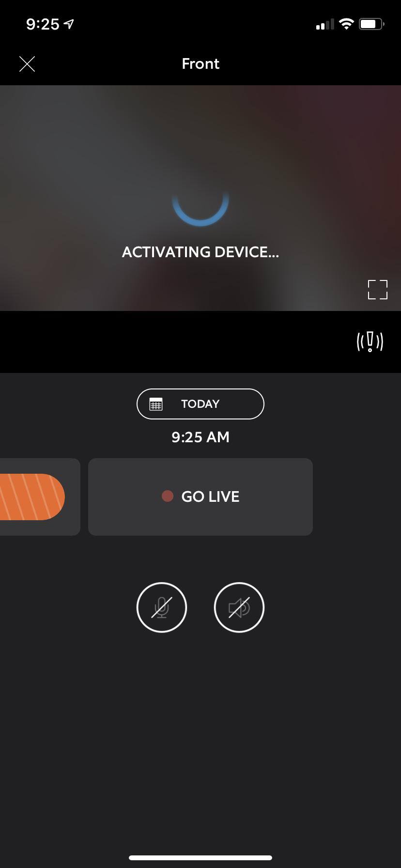401x868 pixels.
Task: Open fullscreen video mode
Action: 378,290
